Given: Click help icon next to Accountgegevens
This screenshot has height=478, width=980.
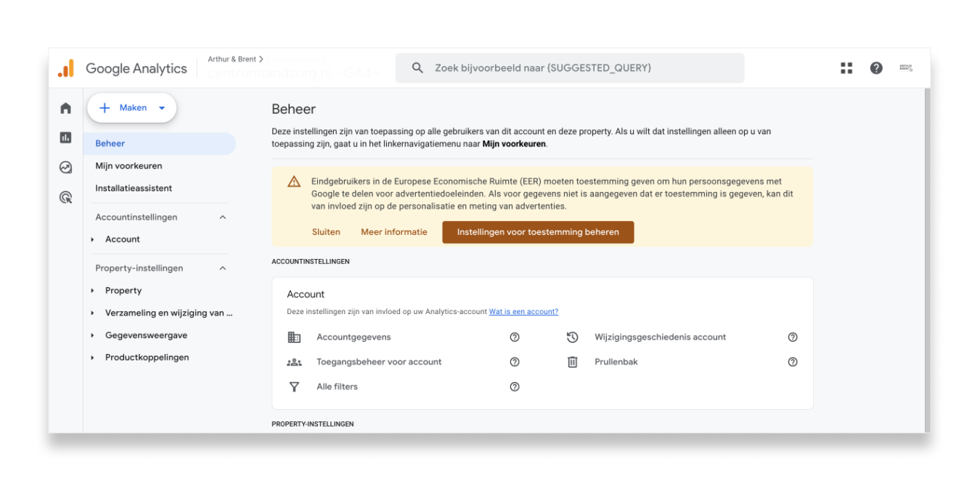Looking at the screenshot, I should 515,337.
